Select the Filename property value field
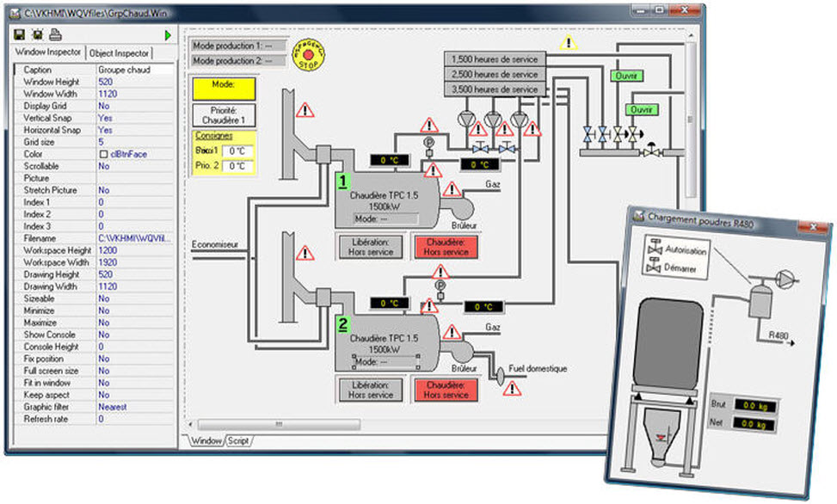The image size is (837, 504). pos(136,238)
